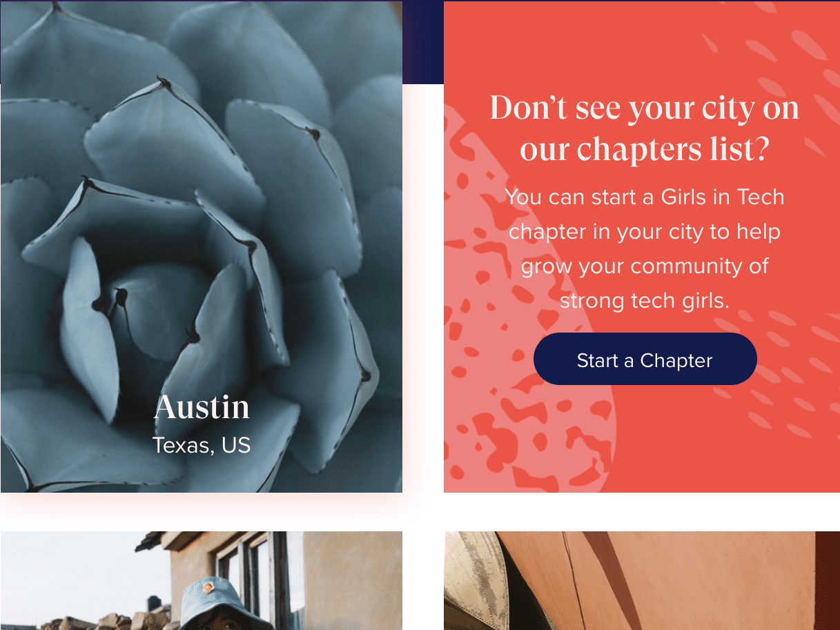840x630 pixels.
Task: Open the blue succulent photo card
Action: tap(202, 246)
